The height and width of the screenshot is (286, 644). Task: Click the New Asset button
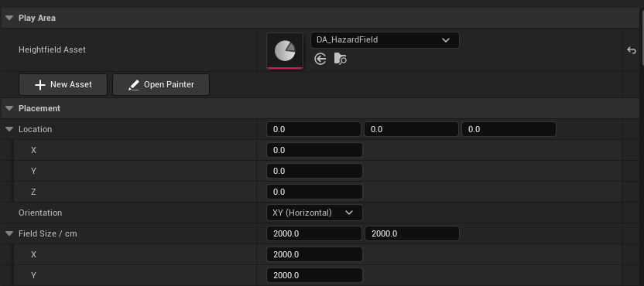coord(63,85)
